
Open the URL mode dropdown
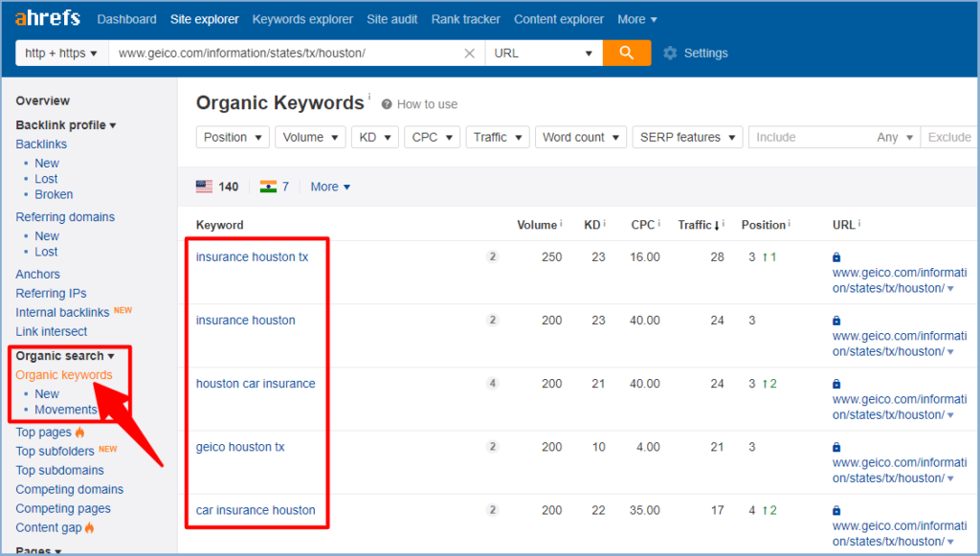(x=544, y=53)
